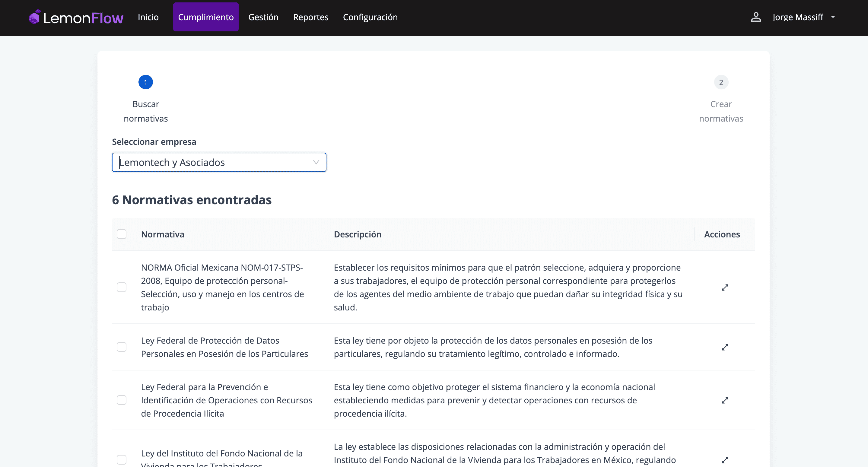The image size is (868, 467).
Task: Go to the Reportes menu item
Action: tap(310, 17)
